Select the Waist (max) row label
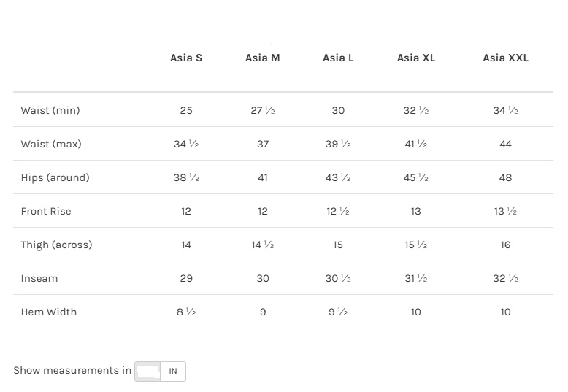This screenshot has width=568, height=392. (x=51, y=144)
